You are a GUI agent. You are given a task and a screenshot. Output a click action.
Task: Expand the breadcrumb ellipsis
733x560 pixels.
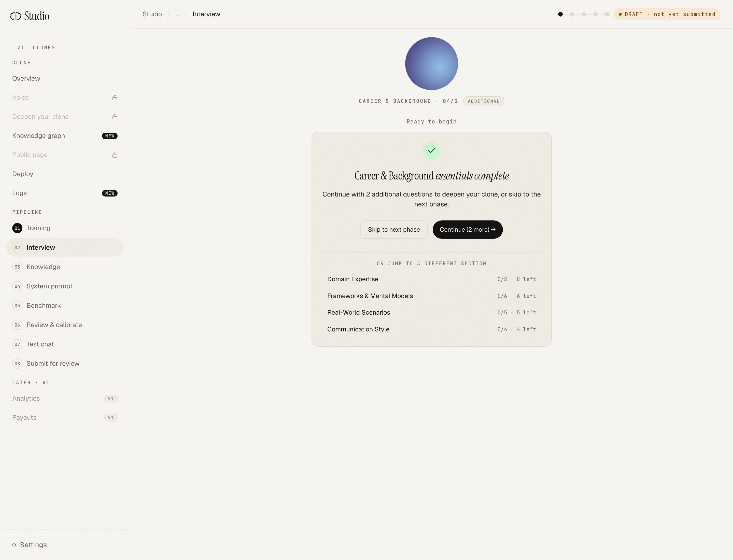click(177, 15)
